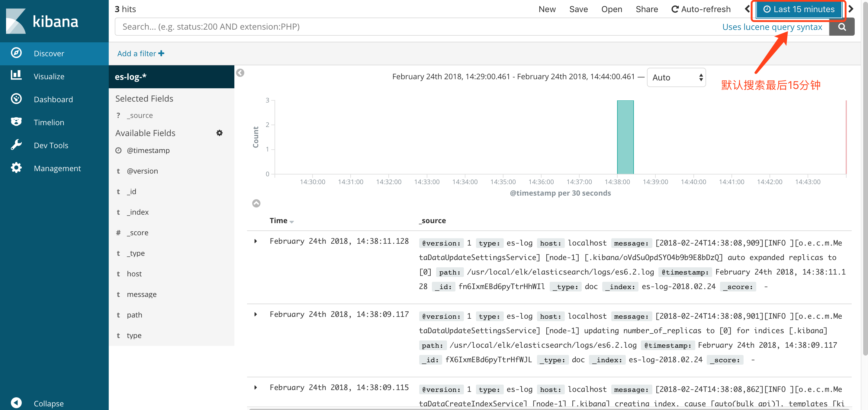This screenshot has height=410, width=868.
Task: Open the time picker showing Last 15 minutes
Action: click(799, 9)
